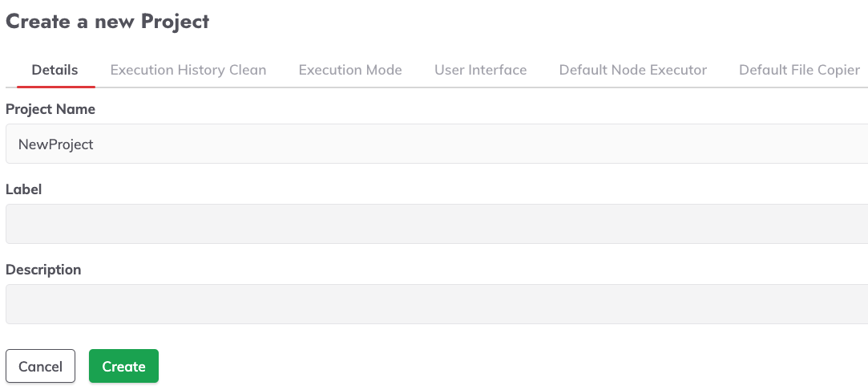Place cursor on the NewProject text
Viewport: 868px width, 390px height.
coord(56,144)
